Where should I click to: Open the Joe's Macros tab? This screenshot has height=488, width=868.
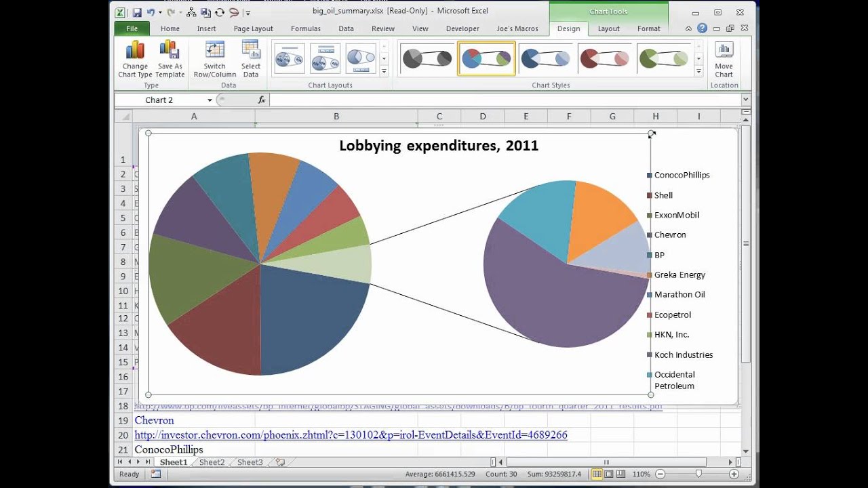pos(517,28)
